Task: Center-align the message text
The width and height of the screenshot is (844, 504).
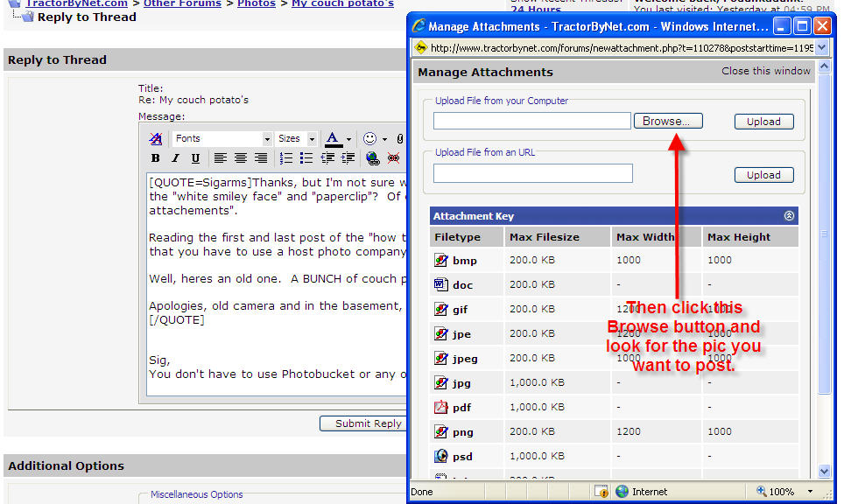Action: 241,158
